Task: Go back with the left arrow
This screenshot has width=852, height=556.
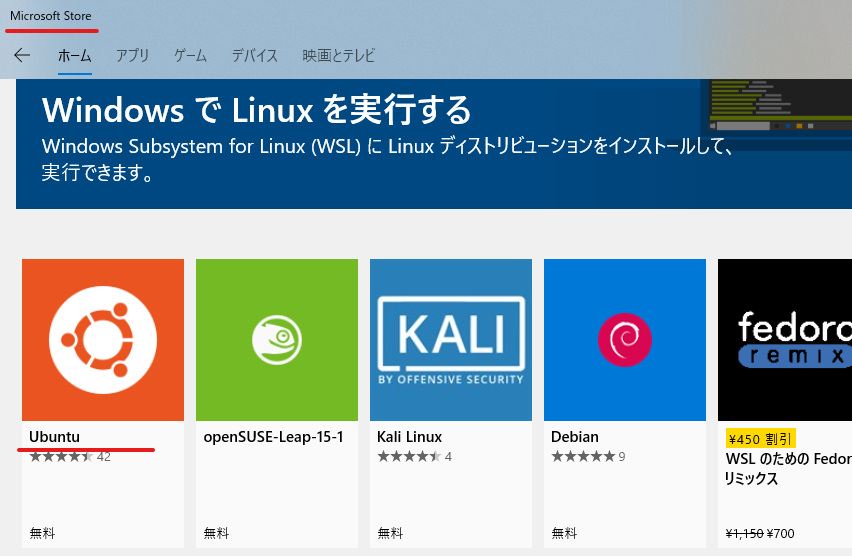Action: [x=22, y=55]
